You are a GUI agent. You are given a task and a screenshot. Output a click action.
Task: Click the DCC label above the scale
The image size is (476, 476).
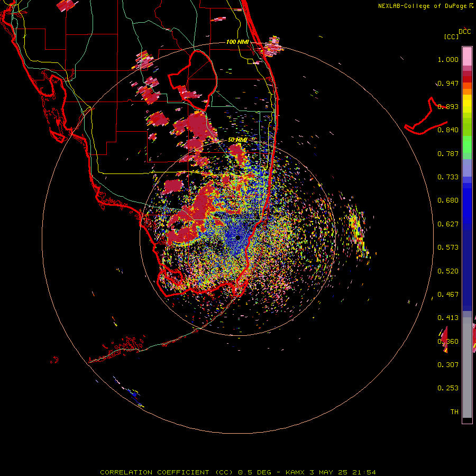coord(464,32)
